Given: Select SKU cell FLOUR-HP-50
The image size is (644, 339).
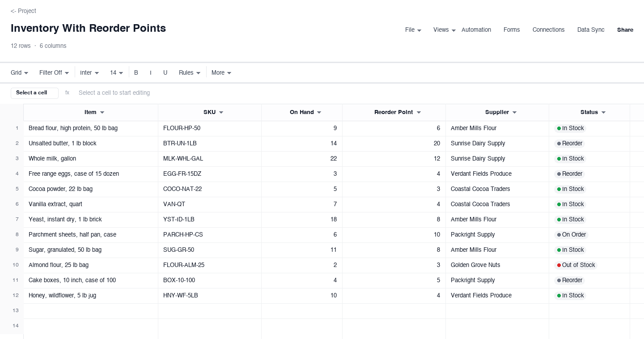Looking at the screenshot, I should (x=210, y=128).
